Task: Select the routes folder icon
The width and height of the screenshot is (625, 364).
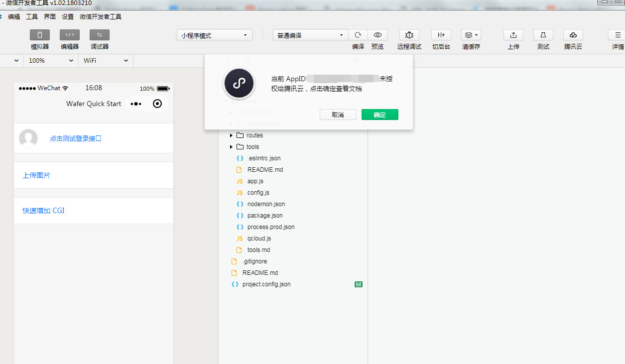Action: [x=240, y=135]
